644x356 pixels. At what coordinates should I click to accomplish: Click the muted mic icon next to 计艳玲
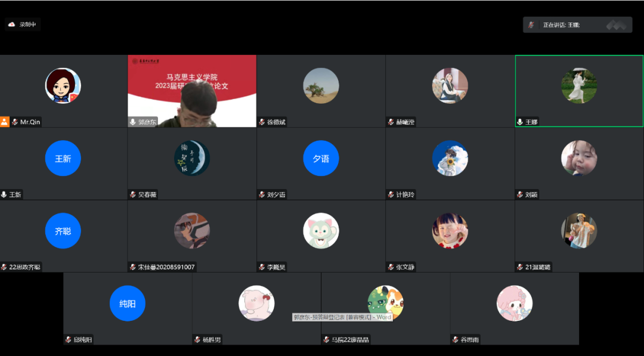[x=391, y=194]
